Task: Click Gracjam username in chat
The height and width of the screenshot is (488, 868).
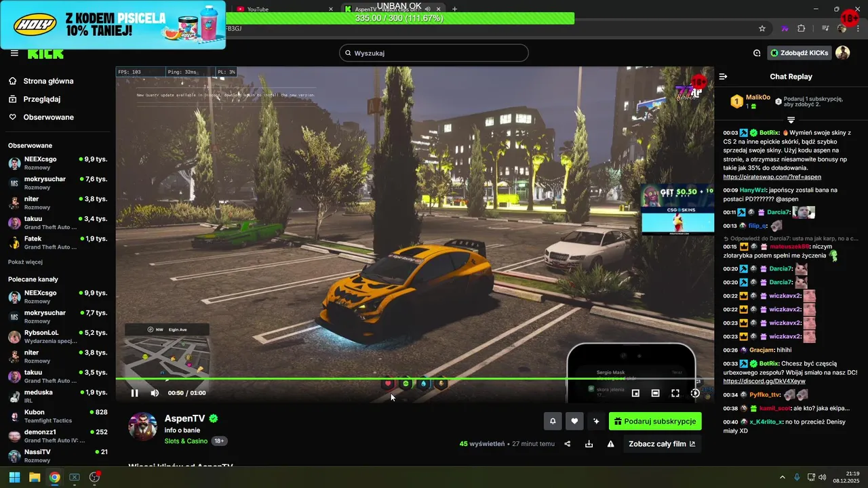Action: pos(762,350)
